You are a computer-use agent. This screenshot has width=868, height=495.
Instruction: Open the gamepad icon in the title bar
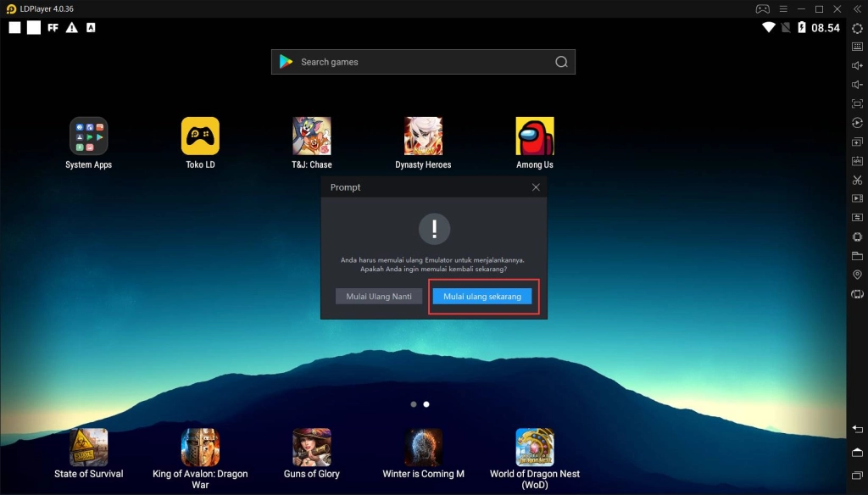tap(762, 8)
